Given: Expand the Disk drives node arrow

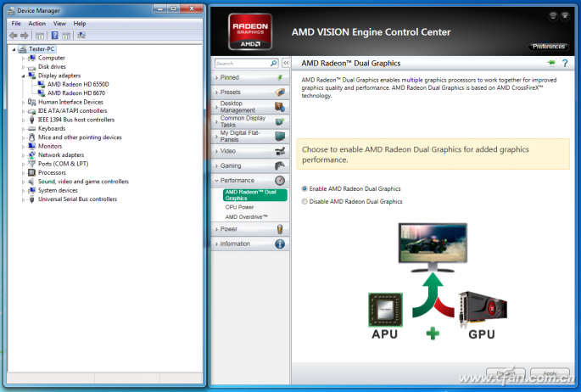Looking at the screenshot, I should [x=24, y=67].
